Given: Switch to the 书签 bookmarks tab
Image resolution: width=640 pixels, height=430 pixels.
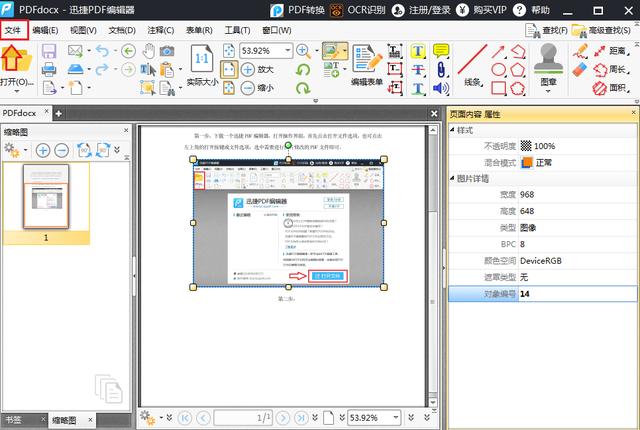Looking at the screenshot, I should click(x=14, y=419).
